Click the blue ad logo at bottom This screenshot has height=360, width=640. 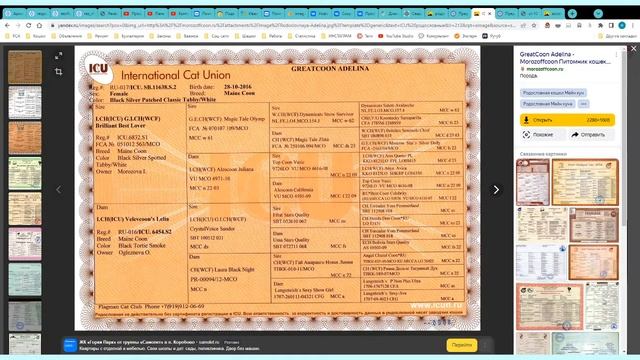tap(70, 345)
